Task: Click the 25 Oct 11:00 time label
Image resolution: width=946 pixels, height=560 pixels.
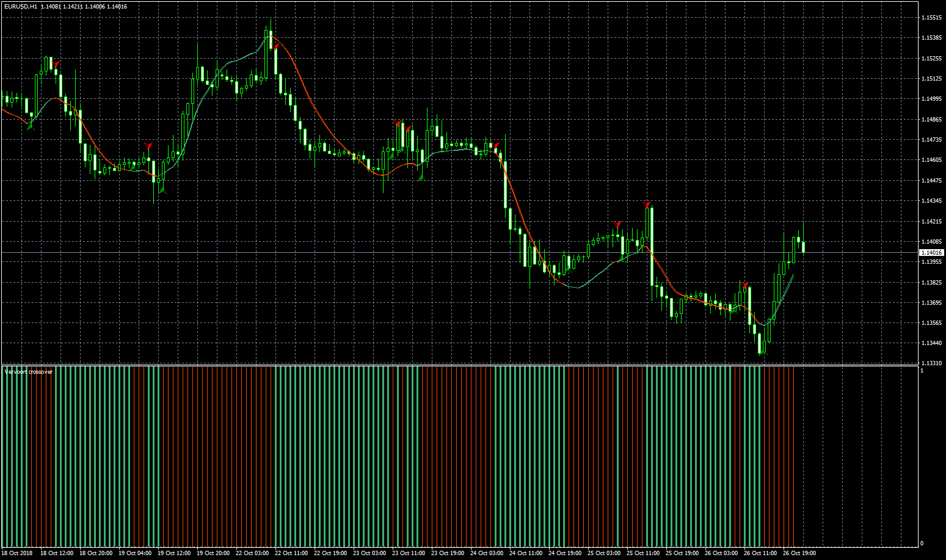Action: (x=643, y=553)
